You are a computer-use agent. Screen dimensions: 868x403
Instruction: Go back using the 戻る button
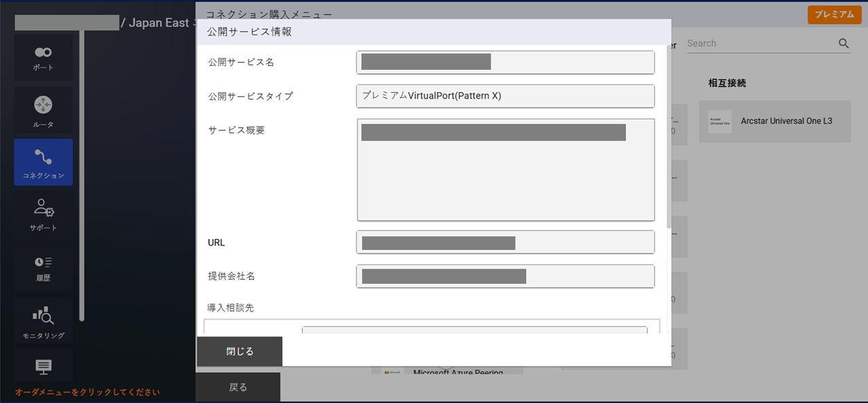pyautogui.click(x=239, y=387)
